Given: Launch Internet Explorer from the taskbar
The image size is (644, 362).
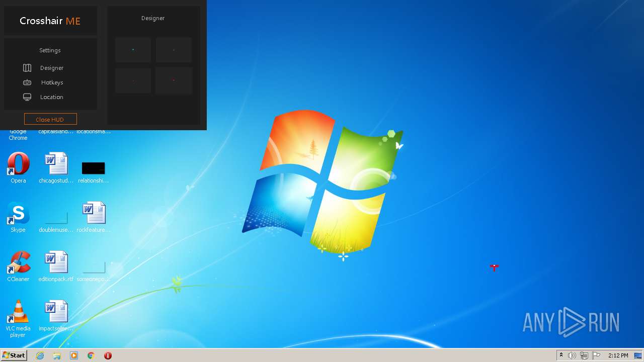Looking at the screenshot, I should coord(40,355).
